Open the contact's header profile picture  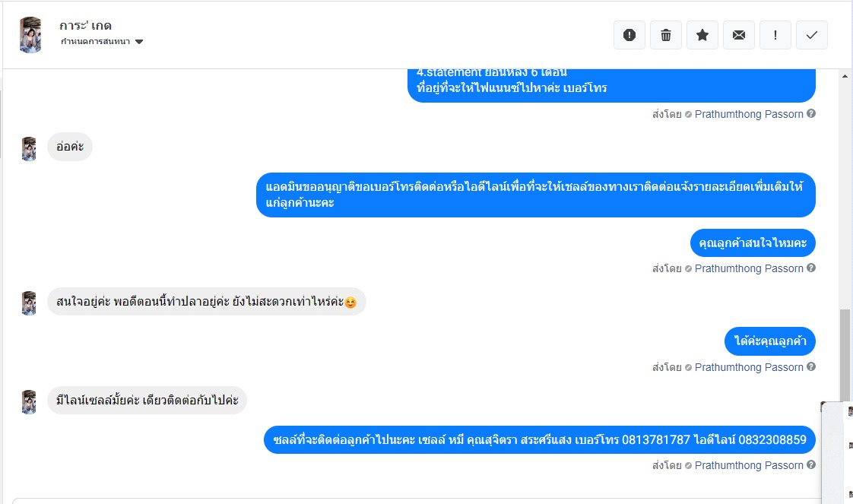(x=30, y=35)
